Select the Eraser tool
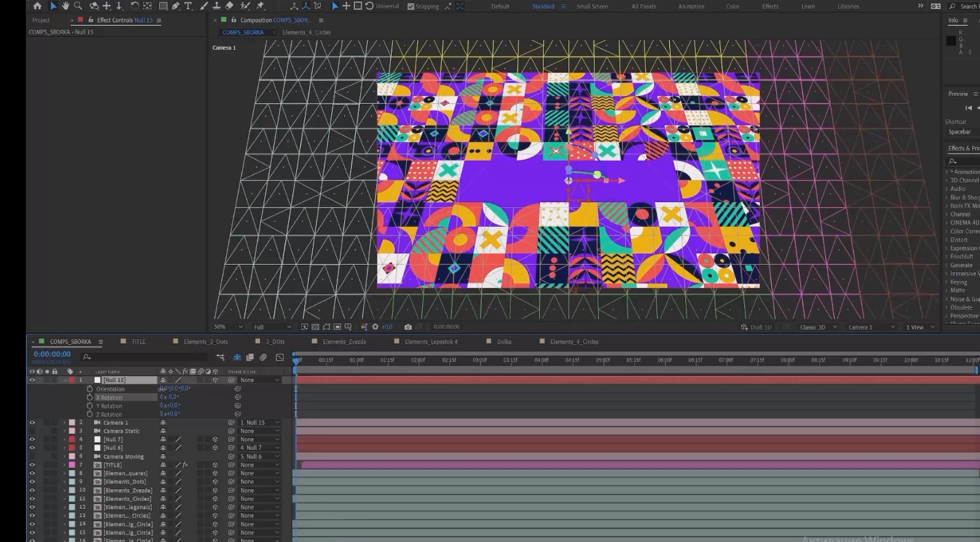 [229, 6]
